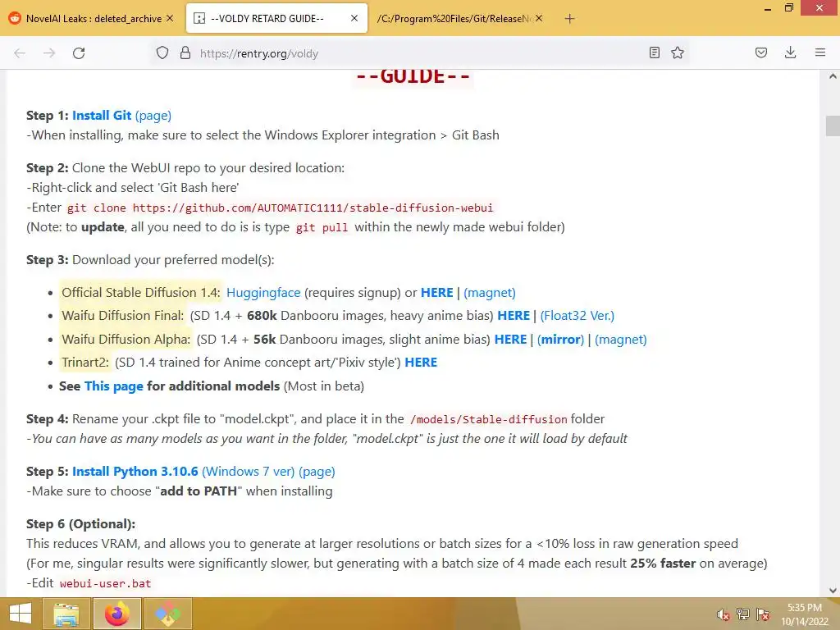Toggle reader view icon
Screen dimensions: 840x630
[x=654, y=52]
